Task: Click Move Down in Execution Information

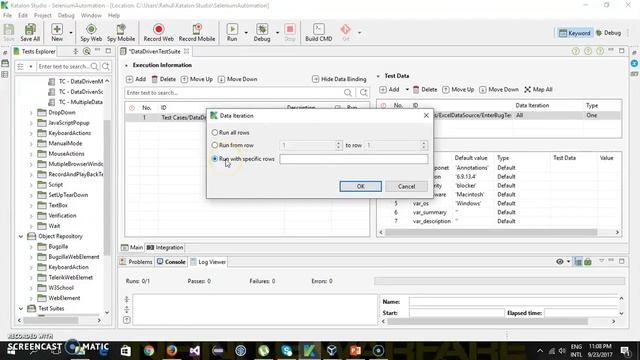Action: pos(238,79)
